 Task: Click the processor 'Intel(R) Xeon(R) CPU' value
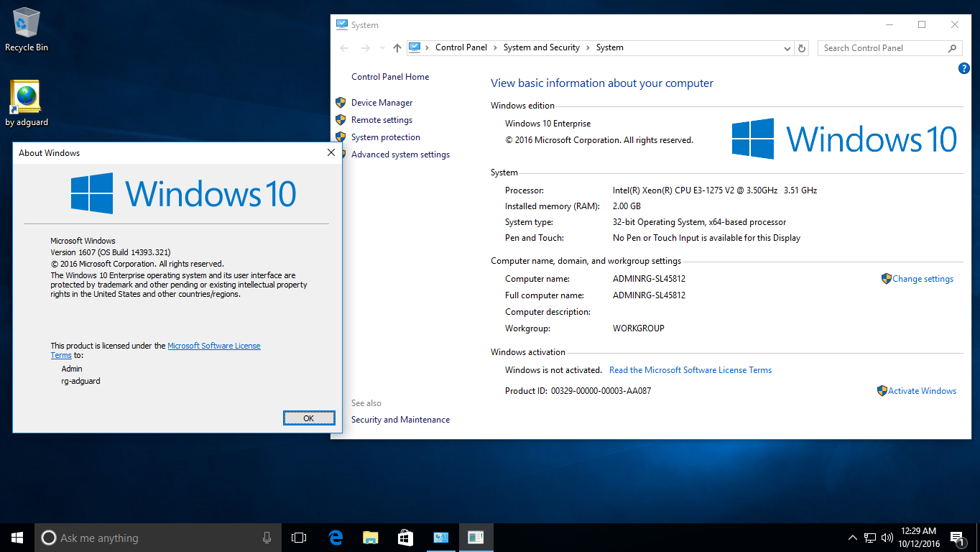tap(715, 190)
